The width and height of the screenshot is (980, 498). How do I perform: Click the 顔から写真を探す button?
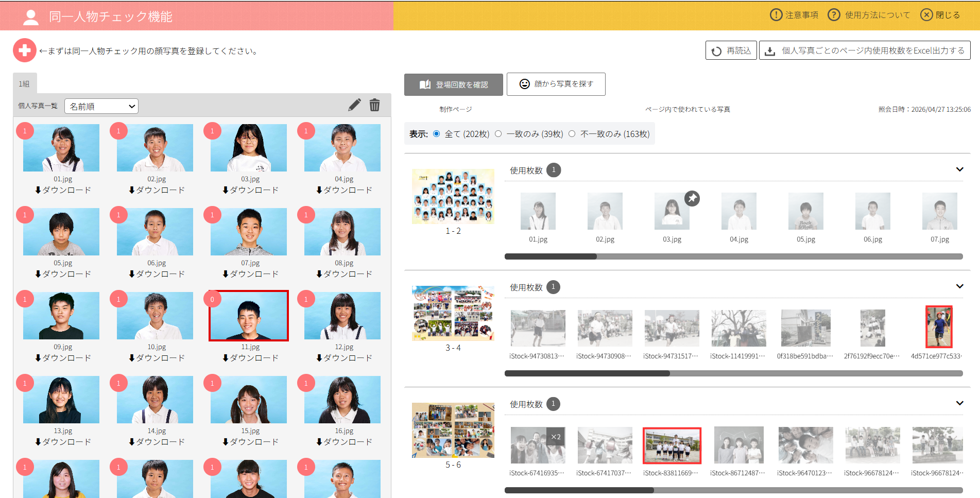tap(556, 84)
